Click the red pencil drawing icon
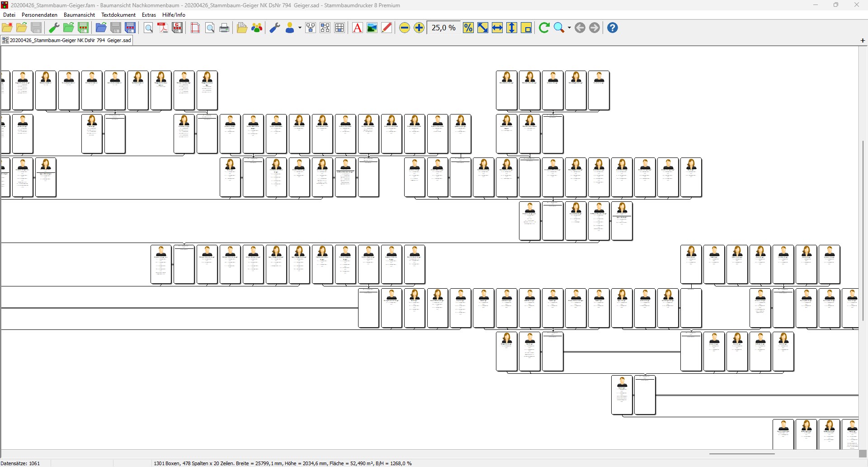868x467 pixels. [x=387, y=28]
